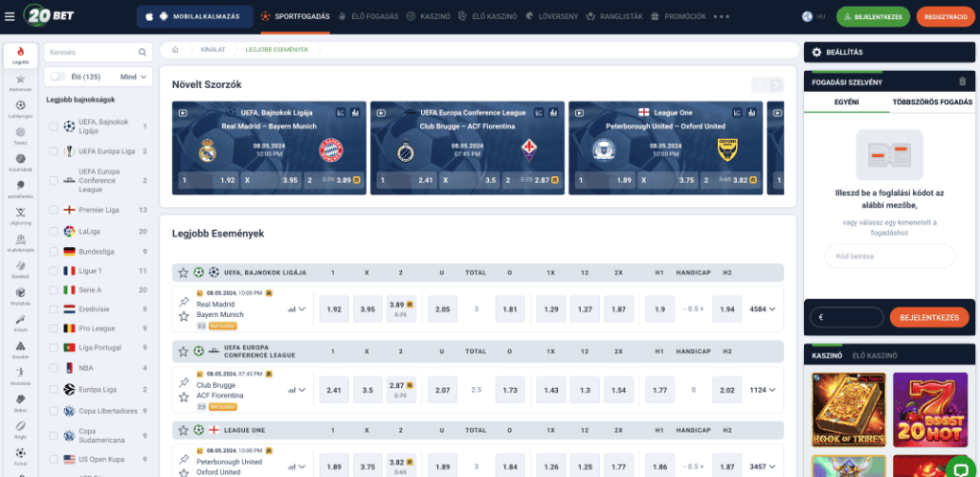The height and width of the screenshot is (477, 980).
Task: Pin the Real Madrid vs Bayern match
Action: (184, 302)
